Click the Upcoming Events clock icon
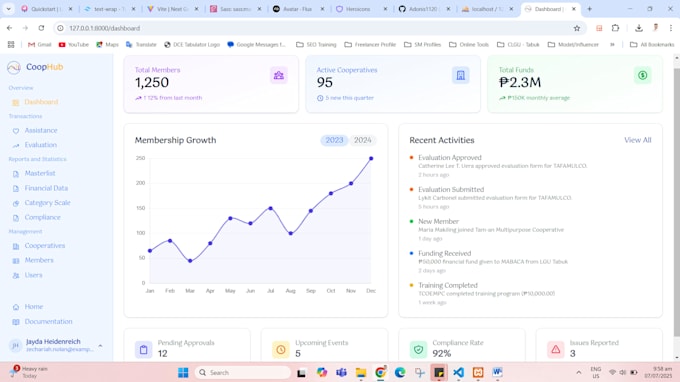 [x=281, y=349]
